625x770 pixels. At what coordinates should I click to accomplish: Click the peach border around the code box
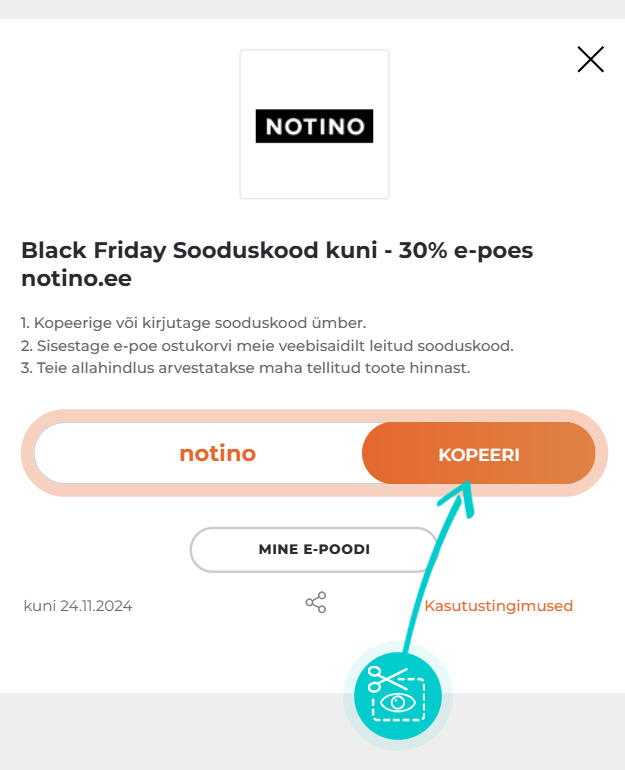click(x=28, y=453)
